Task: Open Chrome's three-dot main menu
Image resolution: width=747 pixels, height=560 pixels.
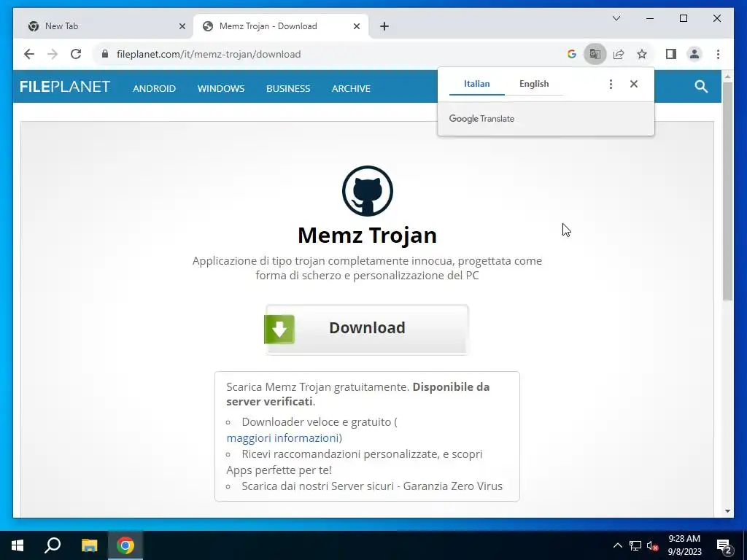Action: (x=718, y=54)
